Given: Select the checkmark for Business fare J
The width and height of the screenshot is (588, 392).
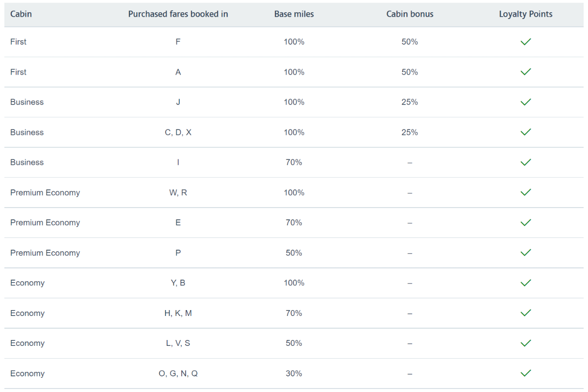Looking at the screenshot, I should [526, 102].
